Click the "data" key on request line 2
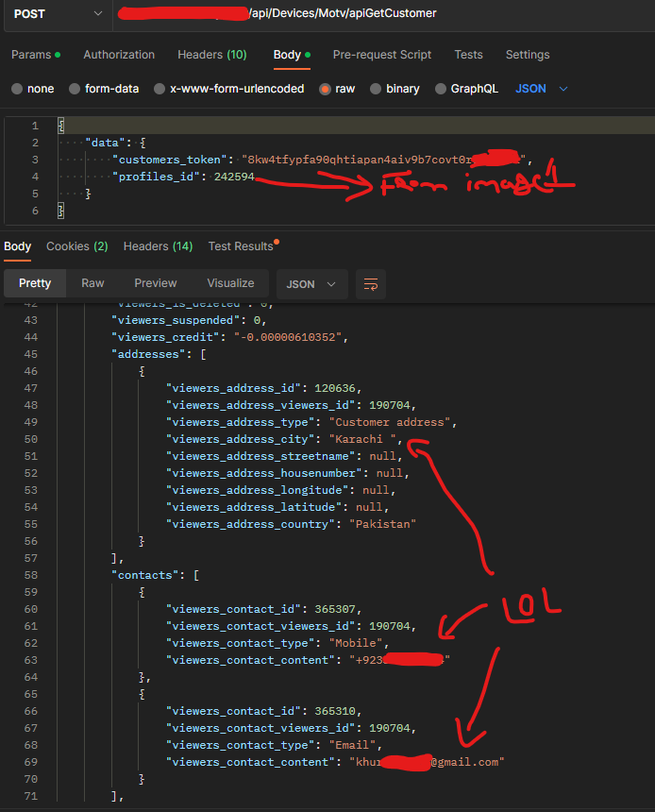 click(x=106, y=143)
